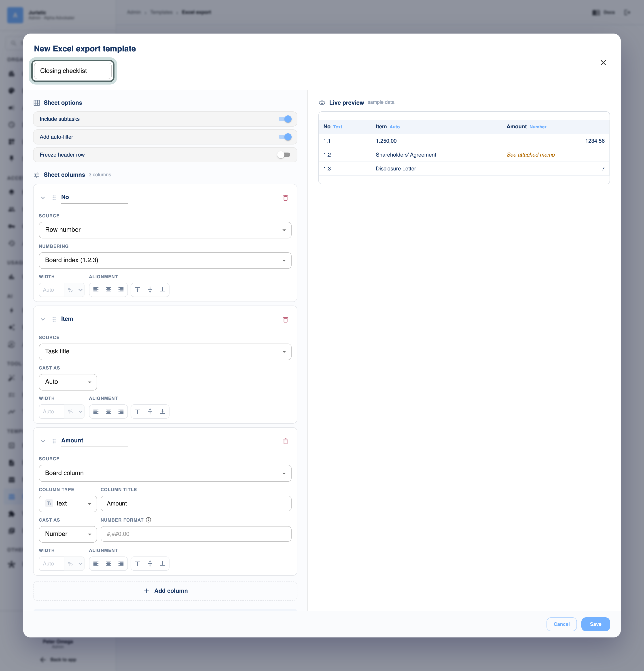Set middle vertical alignment for Item column
The image size is (644, 671).
coord(150,412)
